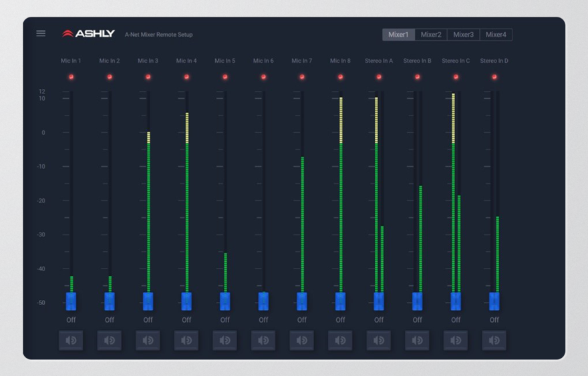
Task: Mute the Mic In 8 channel
Action: point(340,341)
